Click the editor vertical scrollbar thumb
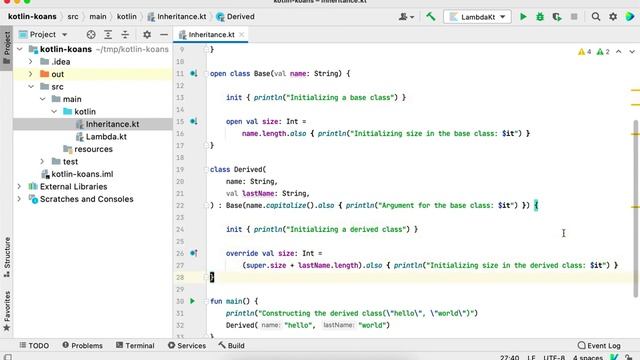 (635, 208)
